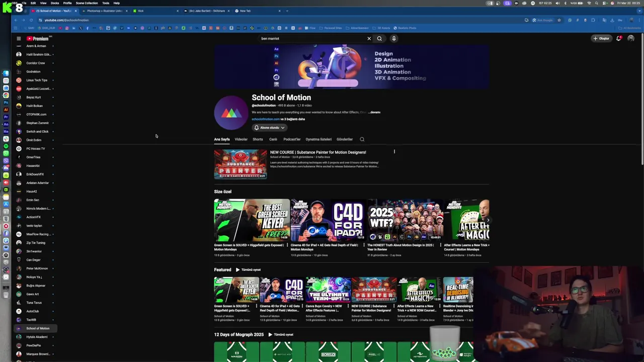Viewport: 644px width, 362px height.
Task: Open School of Motion in sidebar subscriptions
Action: (x=34, y=328)
